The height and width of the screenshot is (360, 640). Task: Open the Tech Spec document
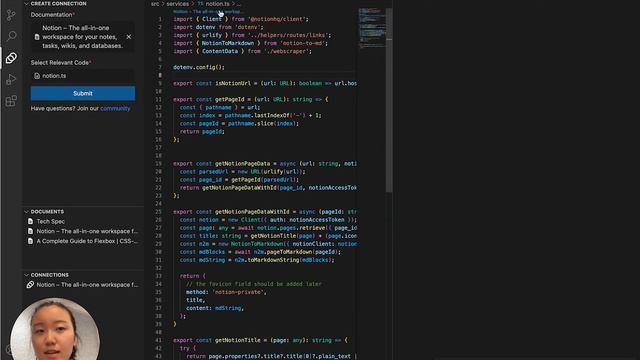(51, 221)
